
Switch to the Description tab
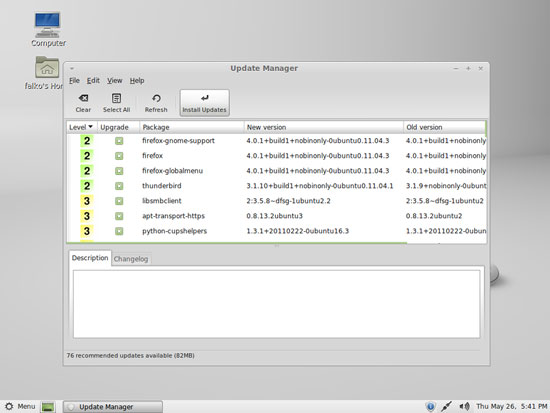tap(90, 258)
